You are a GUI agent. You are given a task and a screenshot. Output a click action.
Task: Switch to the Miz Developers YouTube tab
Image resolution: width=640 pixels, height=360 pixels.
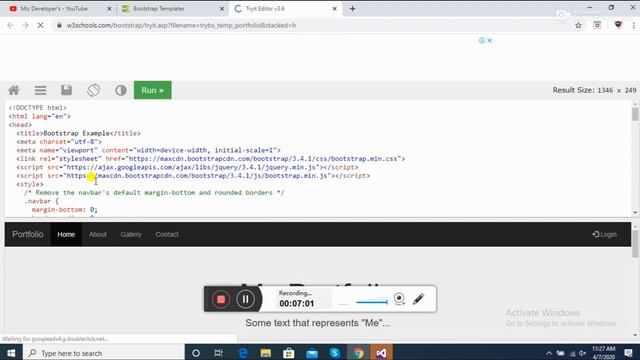click(x=54, y=9)
